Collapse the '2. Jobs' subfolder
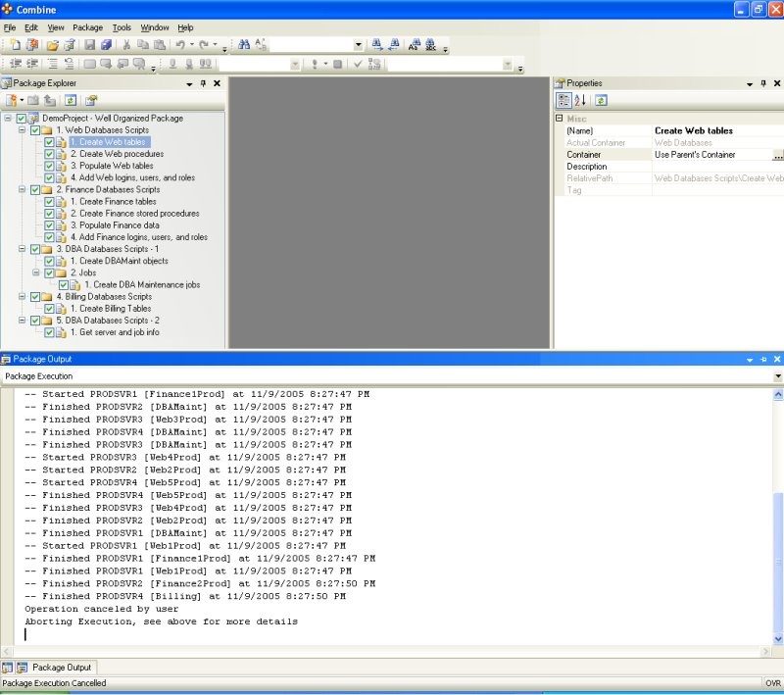Screen dimensions: 784x695 click(36, 273)
